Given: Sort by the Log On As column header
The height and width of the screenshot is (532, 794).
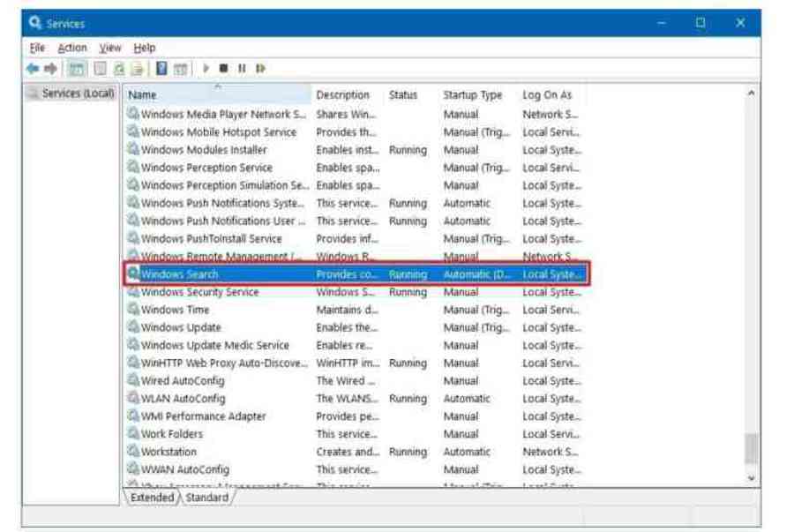Looking at the screenshot, I should coord(552,94).
